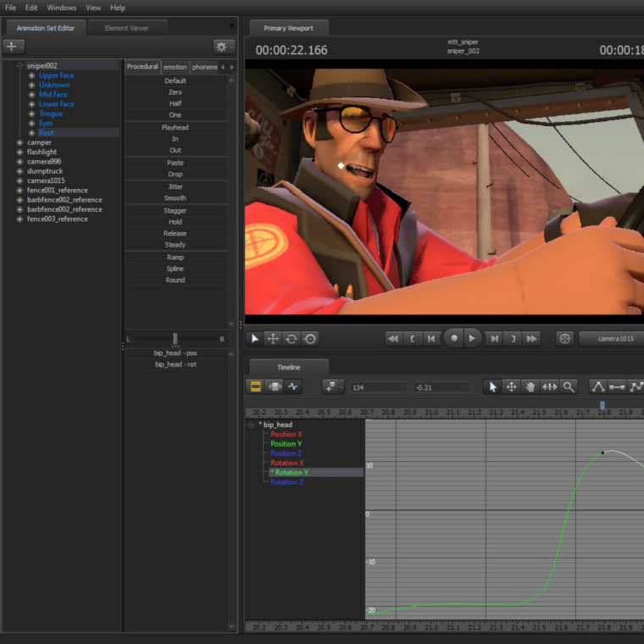Set the spline tangent mode icon
This screenshot has height=644, width=644.
[x=598, y=386]
